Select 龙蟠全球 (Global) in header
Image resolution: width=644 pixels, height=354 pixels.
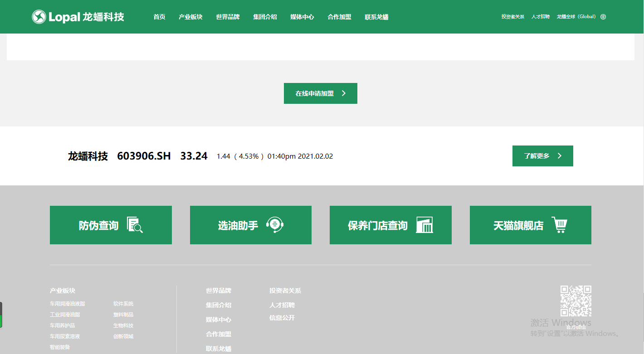[576, 17]
